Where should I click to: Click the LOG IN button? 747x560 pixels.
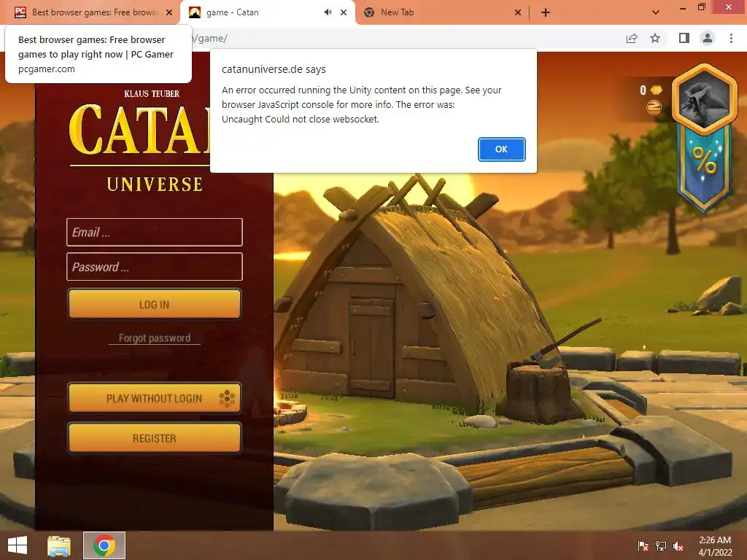coord(155,304)
